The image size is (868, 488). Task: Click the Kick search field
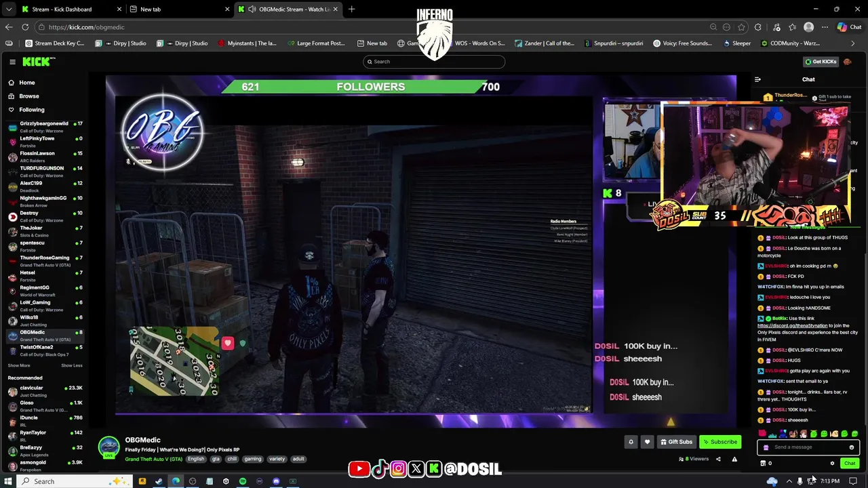coord(434,62)
